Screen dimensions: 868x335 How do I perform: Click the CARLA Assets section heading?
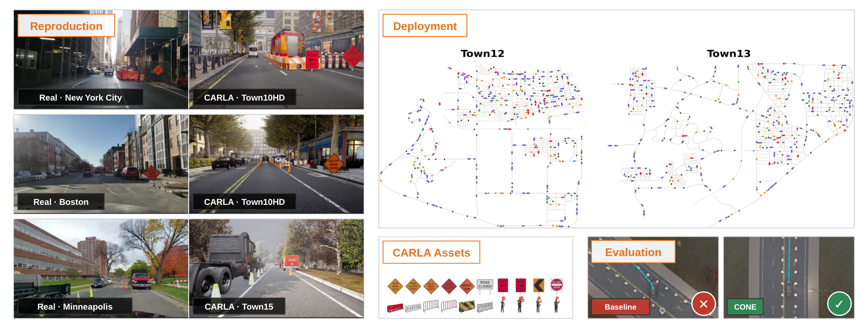(431, 252)
